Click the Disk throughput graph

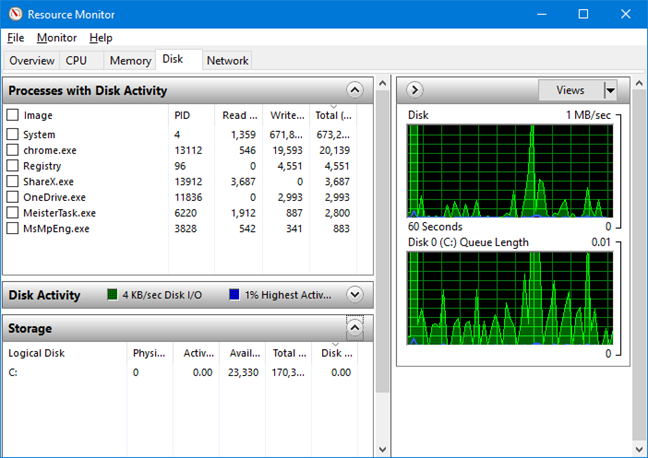[x=510, y=171]
